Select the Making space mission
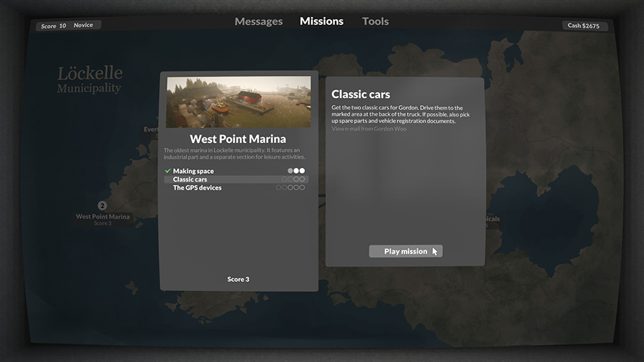 193,171
